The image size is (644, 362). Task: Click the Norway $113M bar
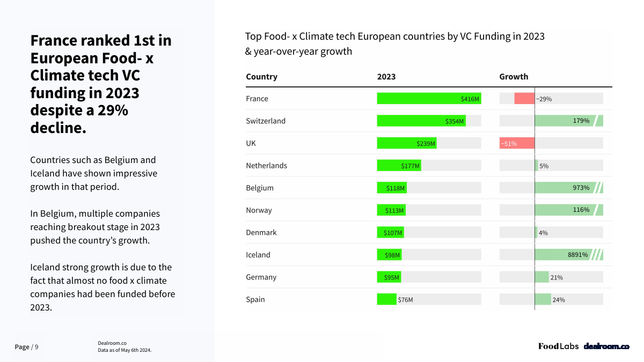(391, 210)
